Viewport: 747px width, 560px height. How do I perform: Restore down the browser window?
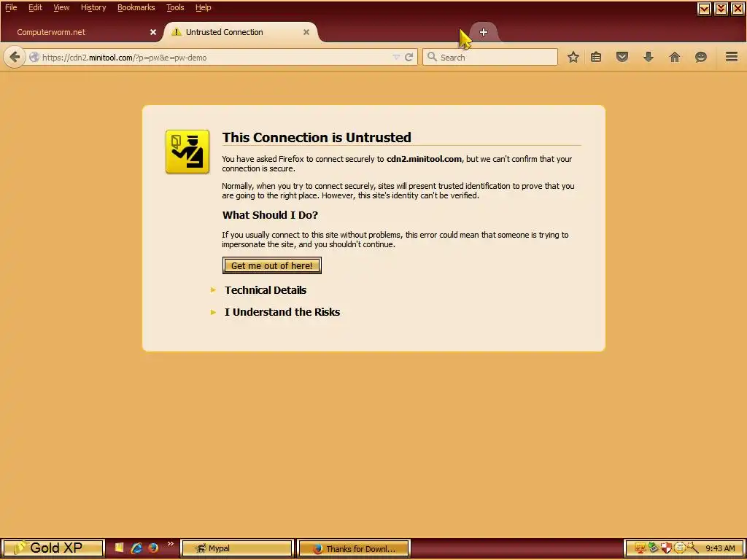point(721,9)
